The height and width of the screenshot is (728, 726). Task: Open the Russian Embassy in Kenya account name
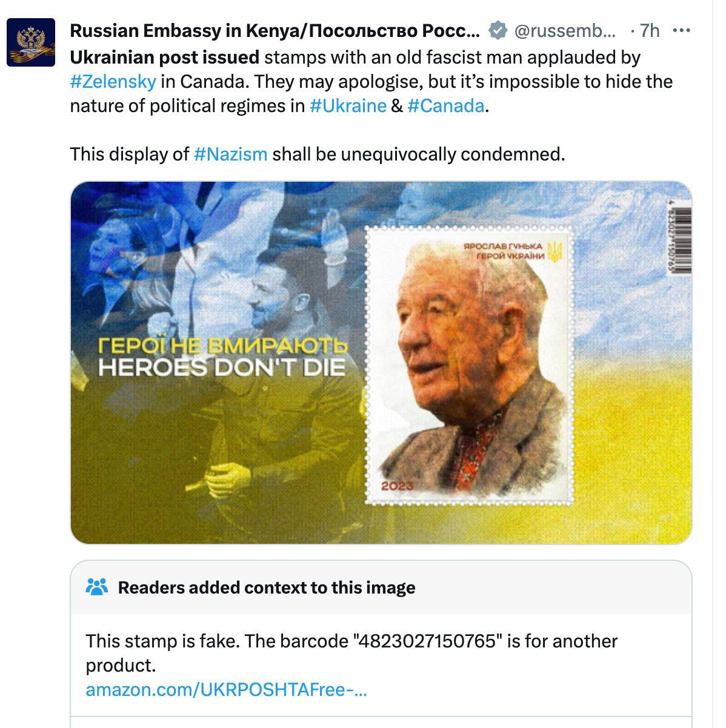(x=275, y=30)
